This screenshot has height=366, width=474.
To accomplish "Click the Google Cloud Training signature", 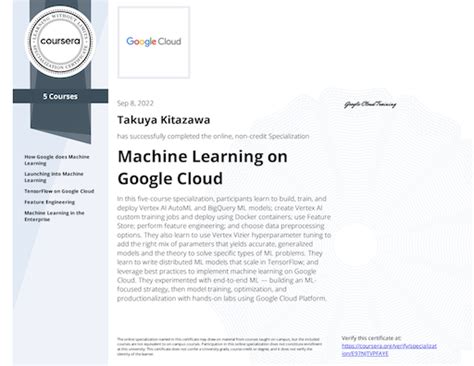I will click(370, 104).
